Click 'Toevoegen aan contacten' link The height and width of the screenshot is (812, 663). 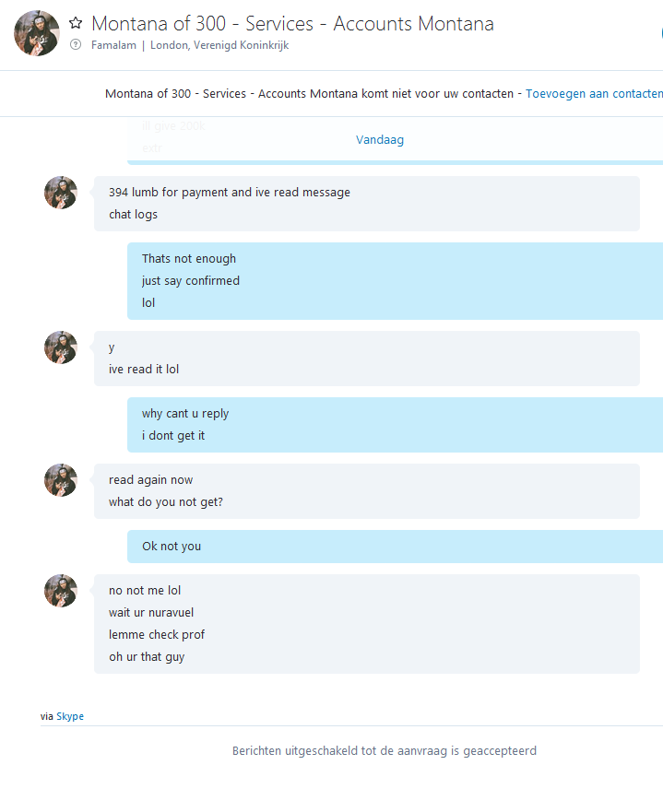click(x=594, y=94)
